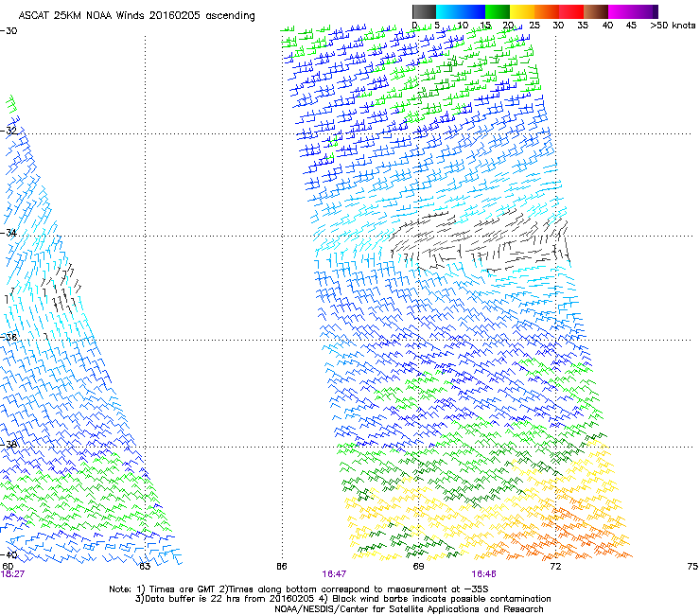700x615 pixels.
Task: Click the latitude label -30
Action: coord(9,31)
